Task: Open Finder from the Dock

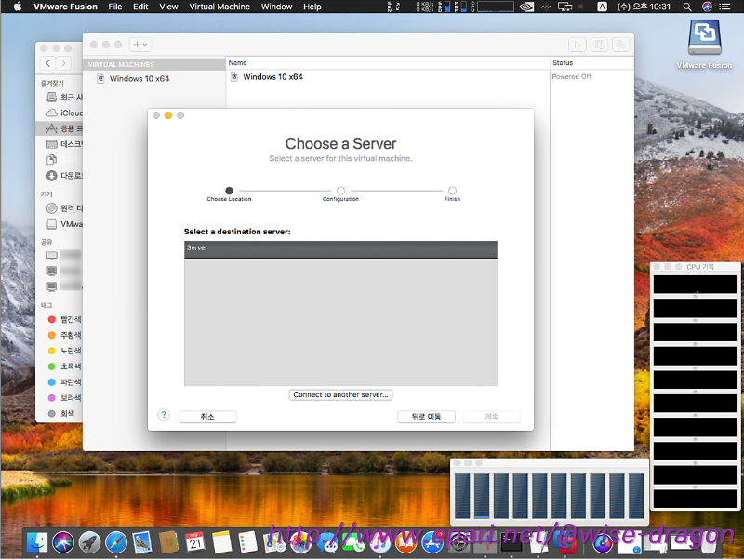Action: coord(36,543)
